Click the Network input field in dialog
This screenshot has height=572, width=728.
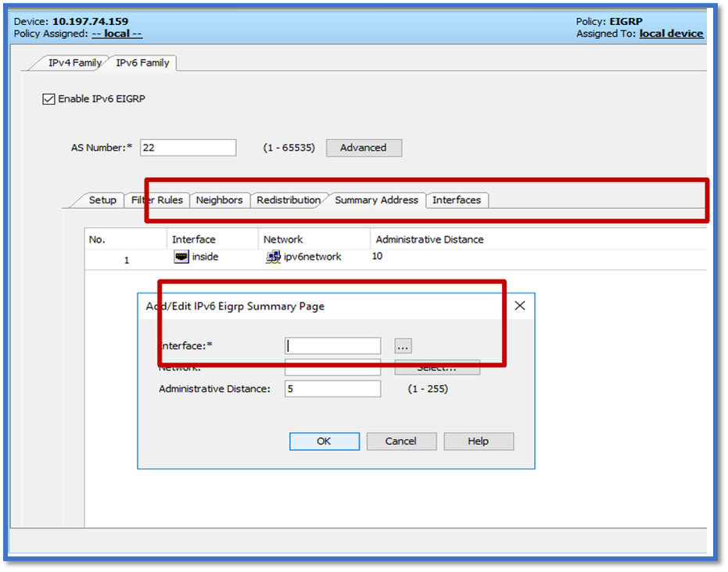(x=333, y=368)
